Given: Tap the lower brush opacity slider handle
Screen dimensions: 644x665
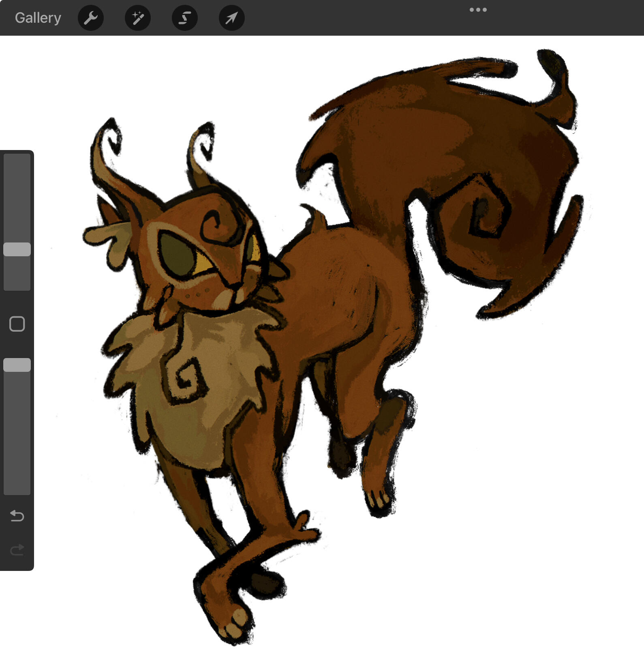Looking at the screenshot, I should (17, 365).
